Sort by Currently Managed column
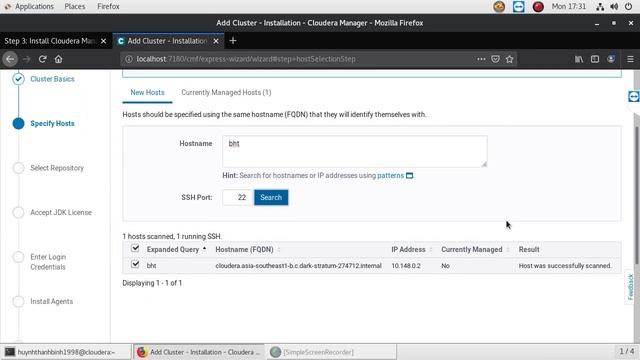640x360 pixels. (x=475, y=249)
